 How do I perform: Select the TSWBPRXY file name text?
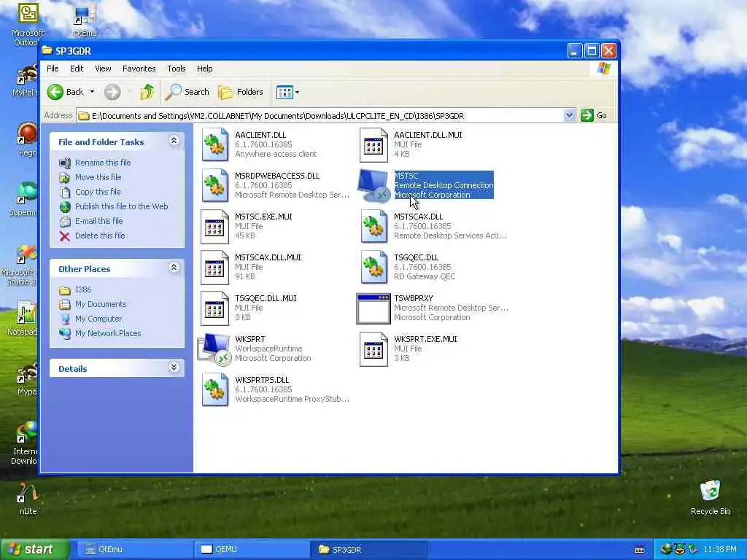[x=413, y=298]
